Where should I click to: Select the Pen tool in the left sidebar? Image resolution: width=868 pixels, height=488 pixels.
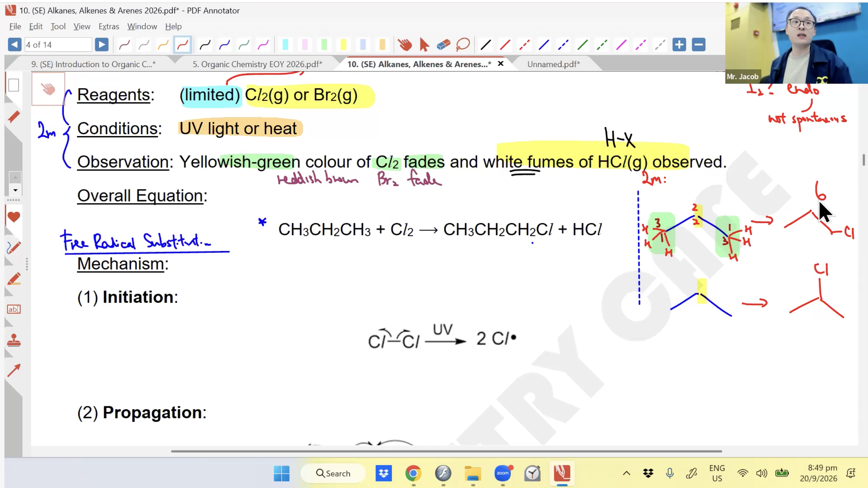(14, 248)
